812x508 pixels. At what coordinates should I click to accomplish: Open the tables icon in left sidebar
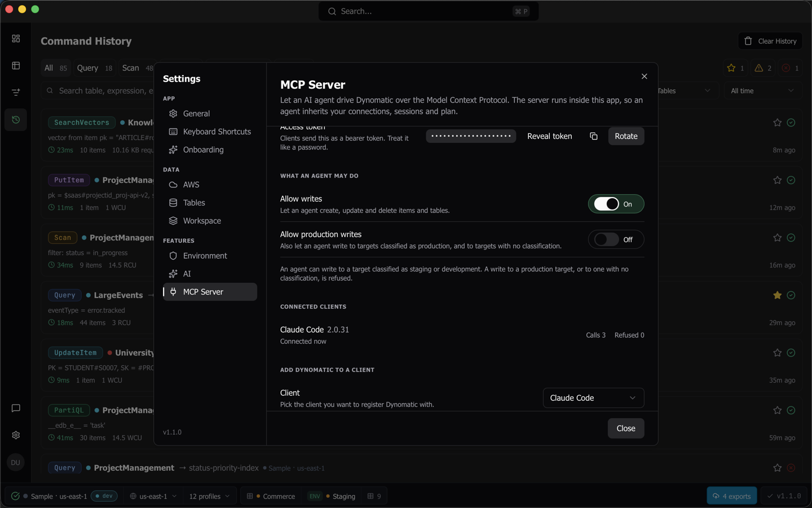(x=16, y=65)
